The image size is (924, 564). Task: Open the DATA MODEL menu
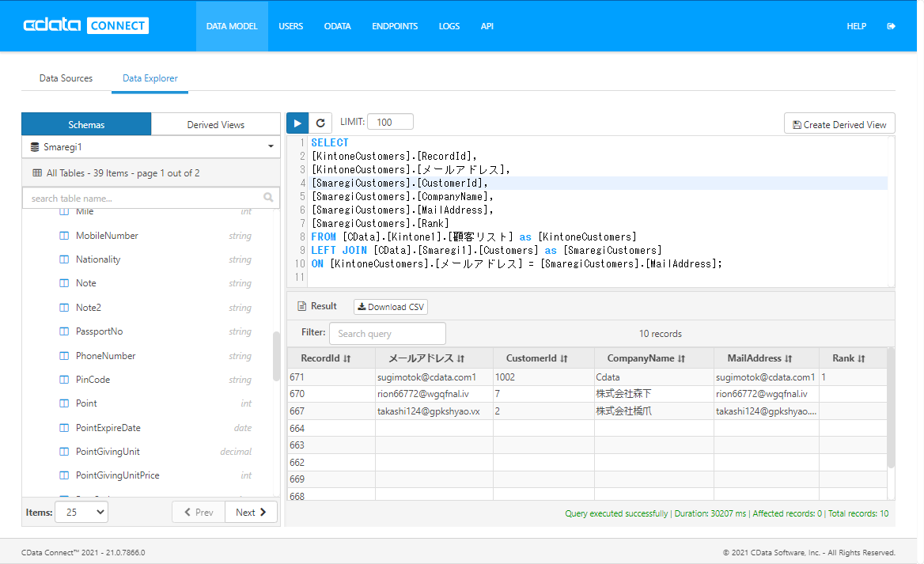click(x=232, y=26)
